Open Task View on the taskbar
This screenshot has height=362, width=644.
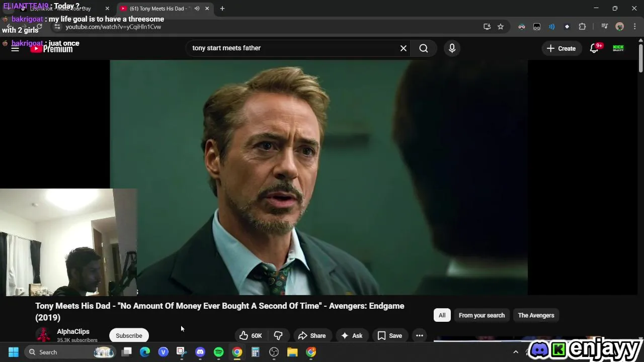click(127, 352)
